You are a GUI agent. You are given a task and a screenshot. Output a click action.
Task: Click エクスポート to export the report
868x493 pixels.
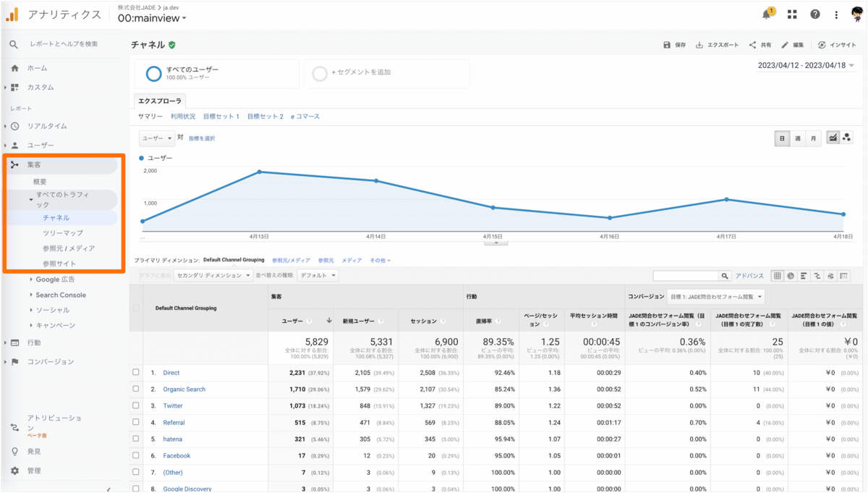tap(717, 45)
